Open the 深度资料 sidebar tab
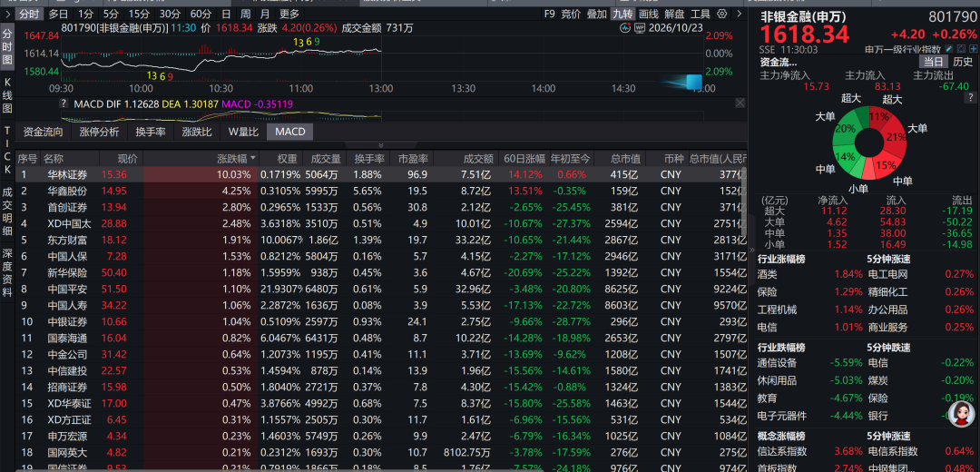This screenshot has width=980, height=472. 7,274
